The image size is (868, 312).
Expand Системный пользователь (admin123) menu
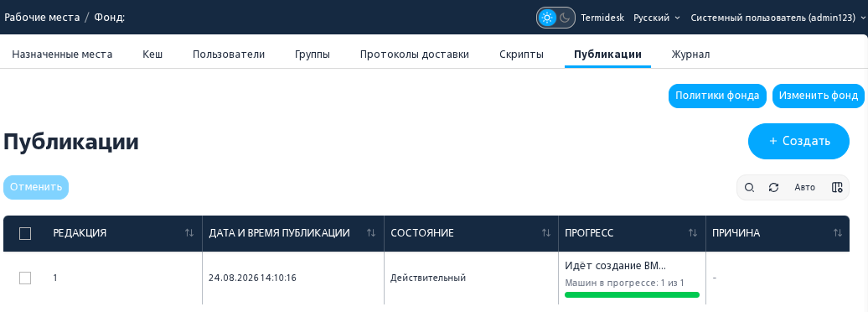(778, 18)
